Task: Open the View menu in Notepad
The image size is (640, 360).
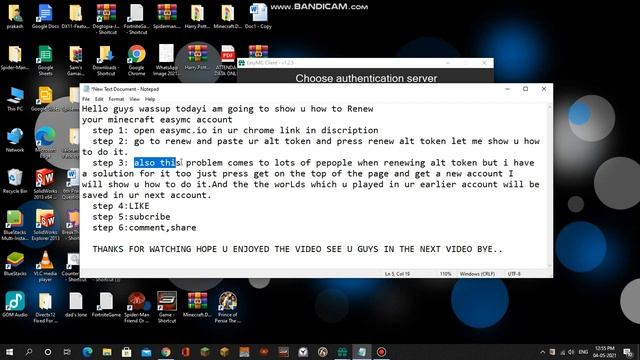Action: tap(134, 99)
